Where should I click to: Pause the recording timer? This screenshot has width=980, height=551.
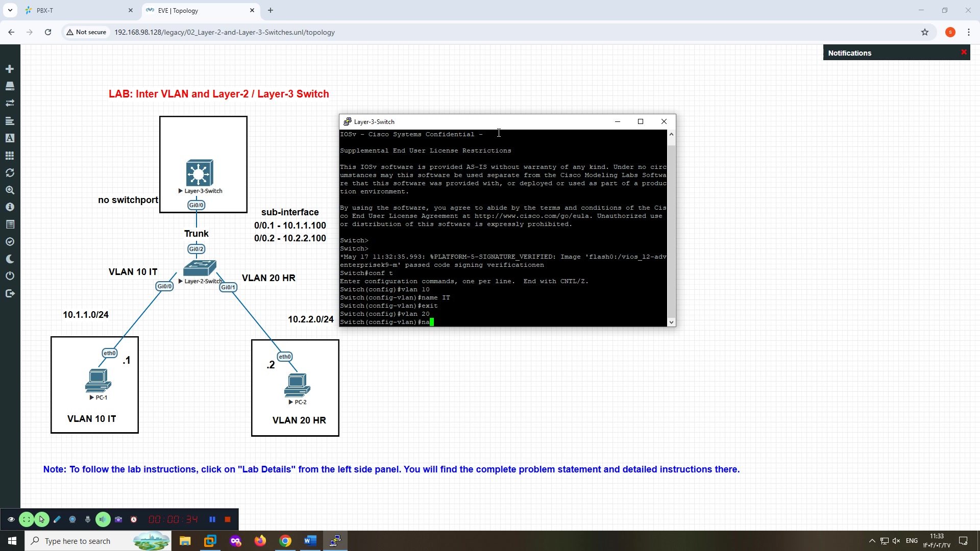tap(212, 519)
